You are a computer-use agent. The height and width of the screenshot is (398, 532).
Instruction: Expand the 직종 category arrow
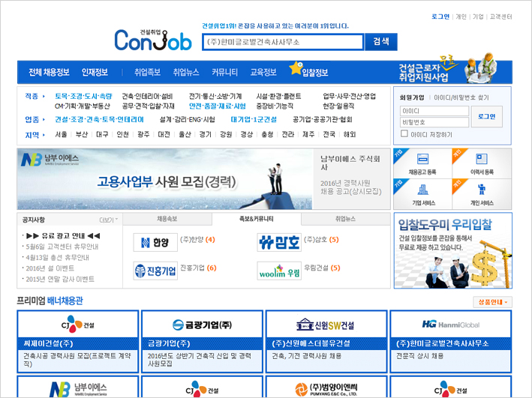44,96
